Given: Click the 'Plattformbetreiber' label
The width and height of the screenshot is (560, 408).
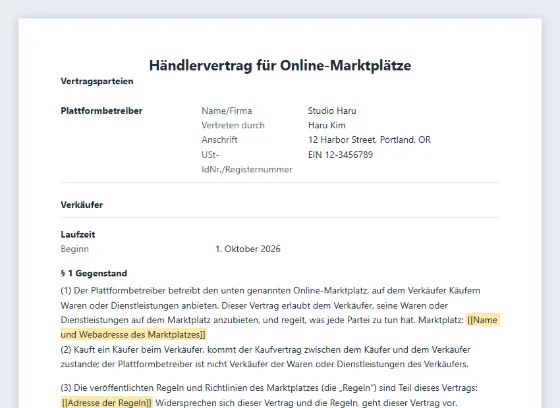Looking at the screenshot, I should (101, 111).
